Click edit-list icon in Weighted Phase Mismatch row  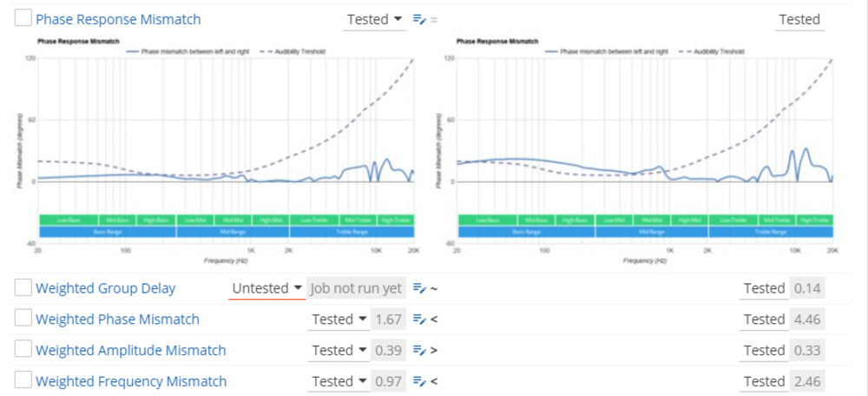(419, 320)
